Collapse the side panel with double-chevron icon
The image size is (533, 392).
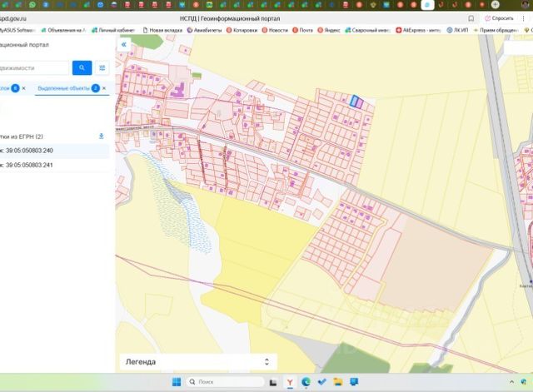tap(125, 45)
